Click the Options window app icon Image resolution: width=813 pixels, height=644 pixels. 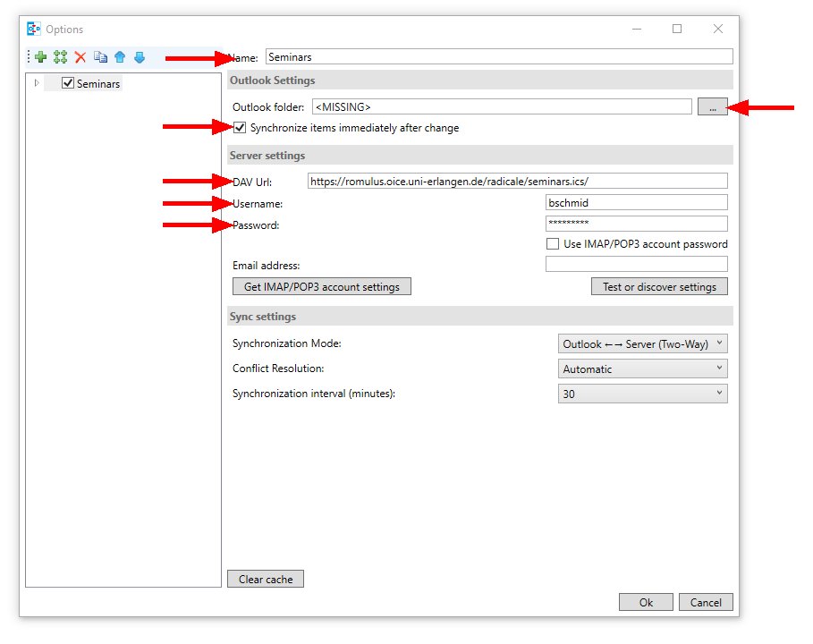[x=35, y=30]
